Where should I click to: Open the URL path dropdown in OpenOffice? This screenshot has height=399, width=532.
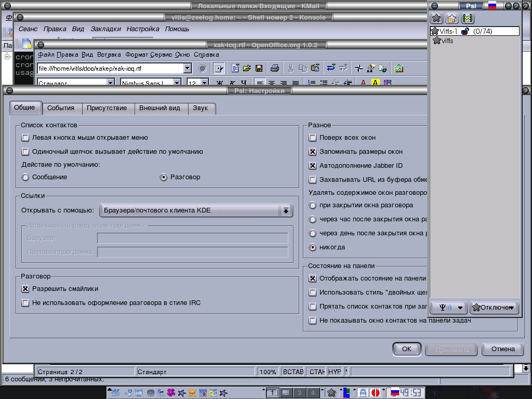coord(187,69)
